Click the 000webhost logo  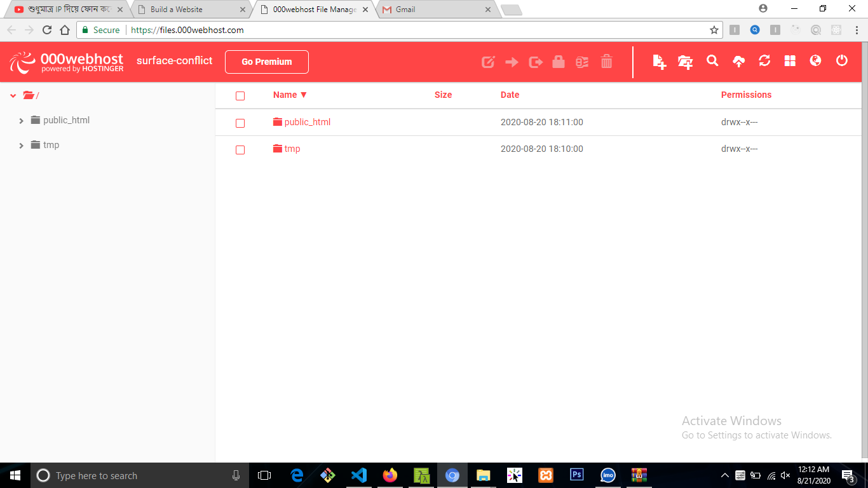click(x=67, y=62)
